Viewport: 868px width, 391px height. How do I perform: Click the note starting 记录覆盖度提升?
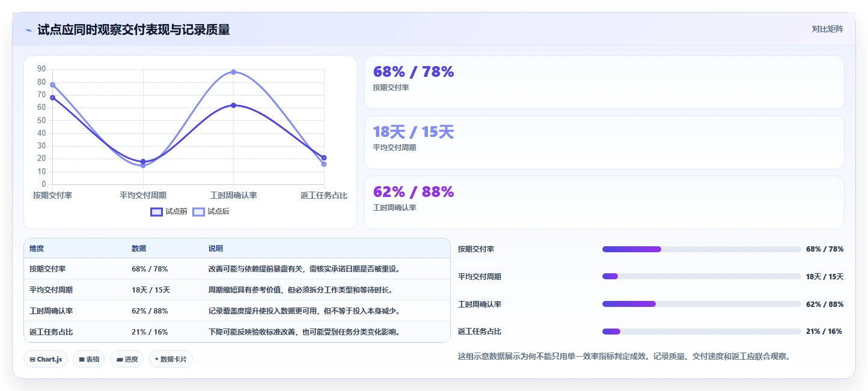(x=304, y=311)
